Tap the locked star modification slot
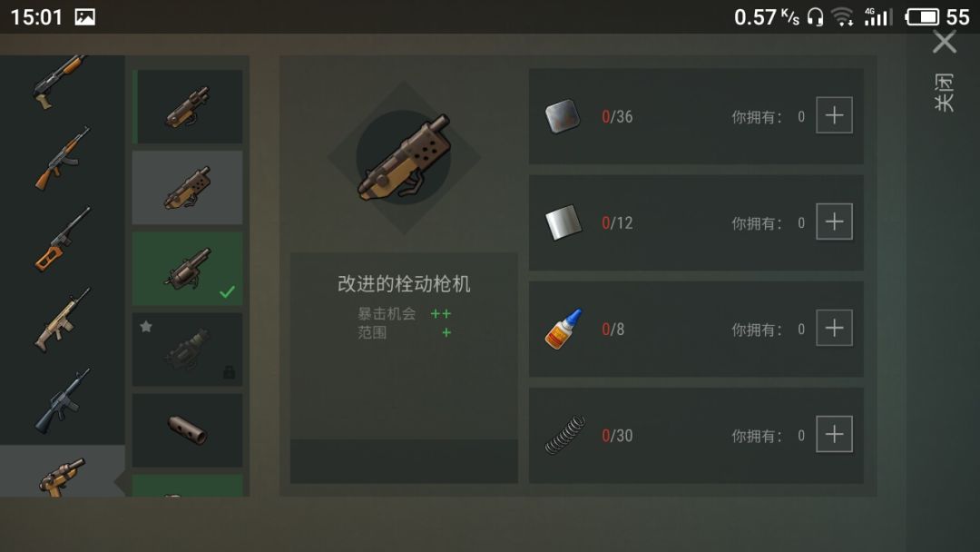This screenshot has width=980, height=552. point(188,350)
